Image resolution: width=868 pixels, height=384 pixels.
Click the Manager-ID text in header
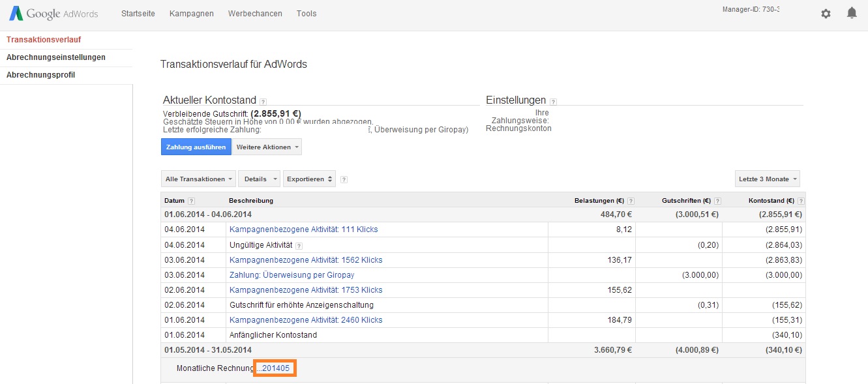pos(751,10)
